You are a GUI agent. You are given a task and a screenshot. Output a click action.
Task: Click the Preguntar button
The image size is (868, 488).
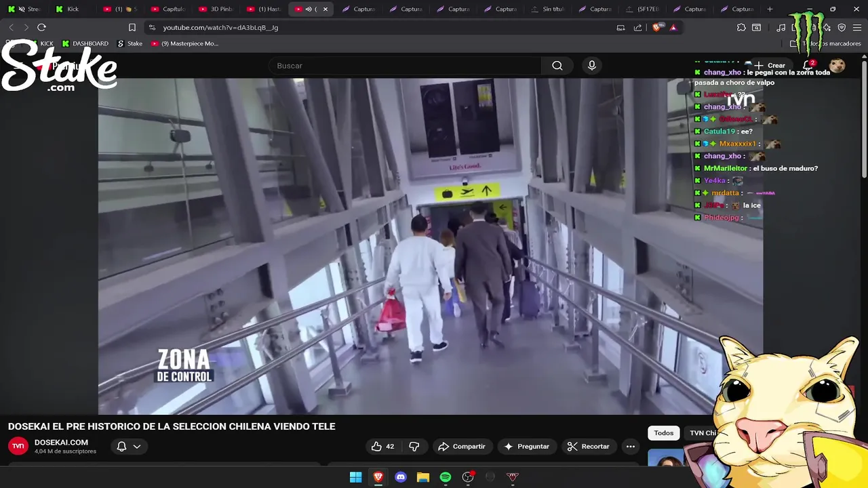pyautogui.click(x=527, y=446)
